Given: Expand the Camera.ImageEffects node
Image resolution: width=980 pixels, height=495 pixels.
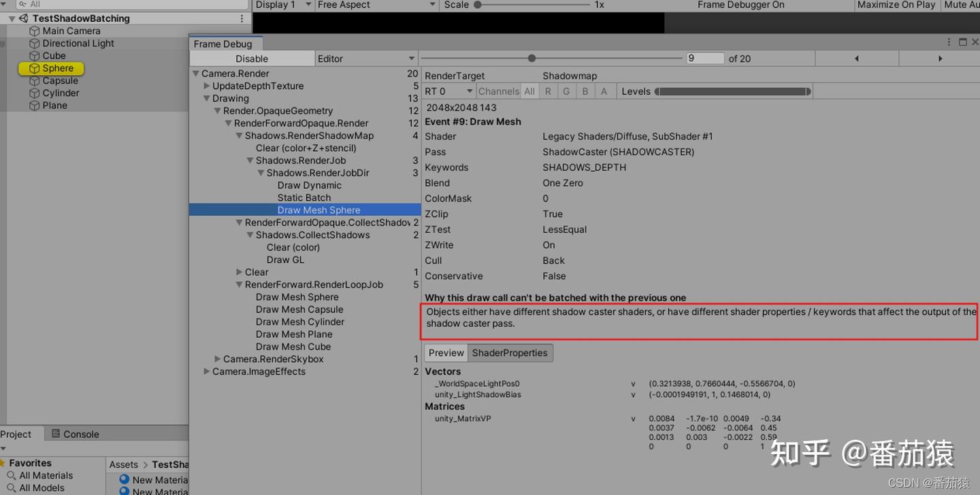Looking at the screenshot, I should click(207, 372).
